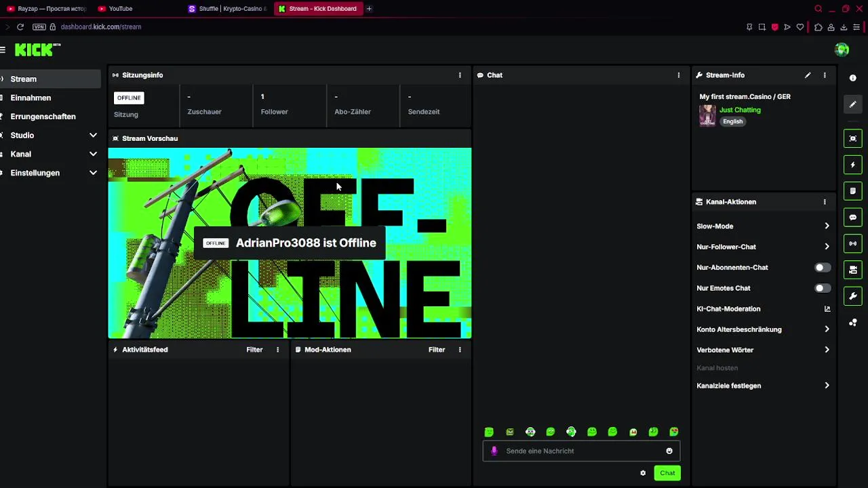This screenshot has width=868, height=488.
Task: Edit stream info via header pencil icon
Action: [x=808, y=75]
